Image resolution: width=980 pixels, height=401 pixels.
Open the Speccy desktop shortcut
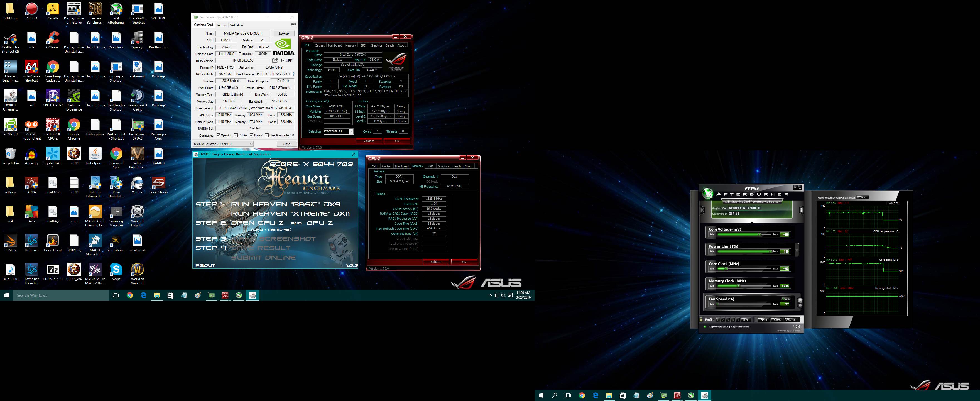click(137, 40)
